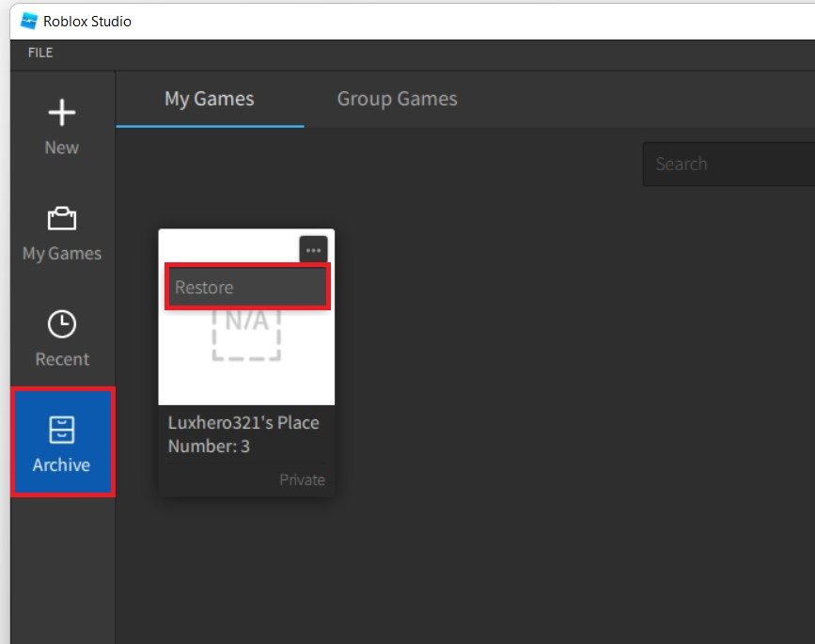Click the Search input field
This screenshot has height=644, width=815.
tap(729, 165)
